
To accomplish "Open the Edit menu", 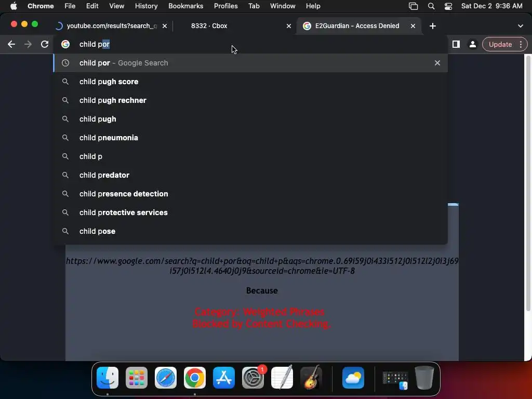I will [x=92, y=6].
